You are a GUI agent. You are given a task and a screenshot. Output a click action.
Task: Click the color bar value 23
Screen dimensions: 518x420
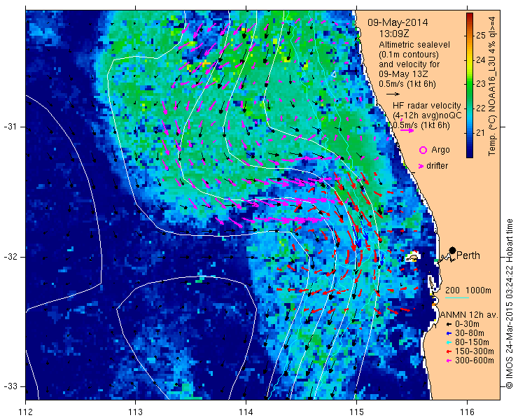(x=481, y=84)
